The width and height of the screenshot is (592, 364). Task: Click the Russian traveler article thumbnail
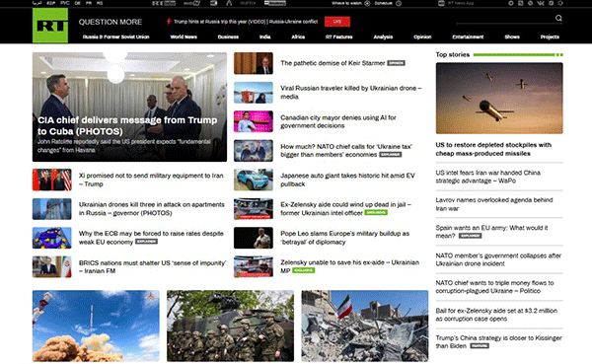point(254,93)
